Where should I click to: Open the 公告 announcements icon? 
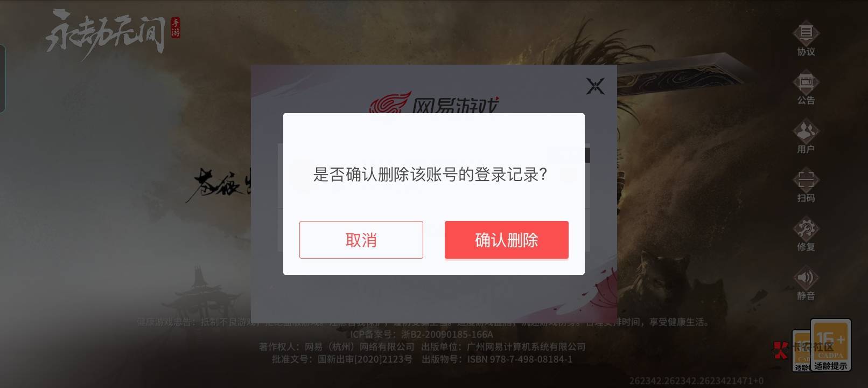pyautogui.click(x=806, y=88)
